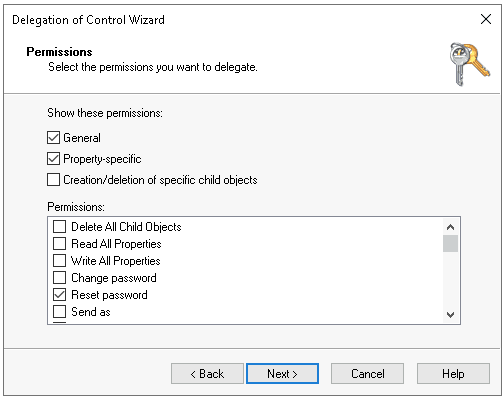
Task: Check the Send as permission
Action: pyautogui.click(x=60, y=312)
